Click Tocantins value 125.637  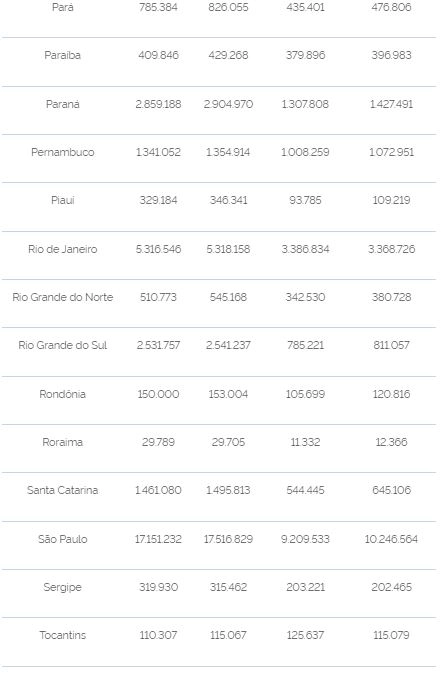coord(305,635)
